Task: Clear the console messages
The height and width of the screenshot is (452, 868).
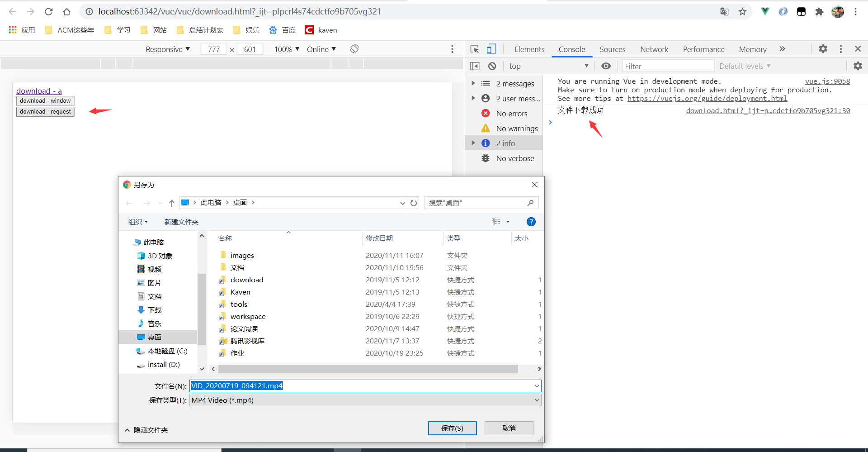Action: tap(492, 66)
